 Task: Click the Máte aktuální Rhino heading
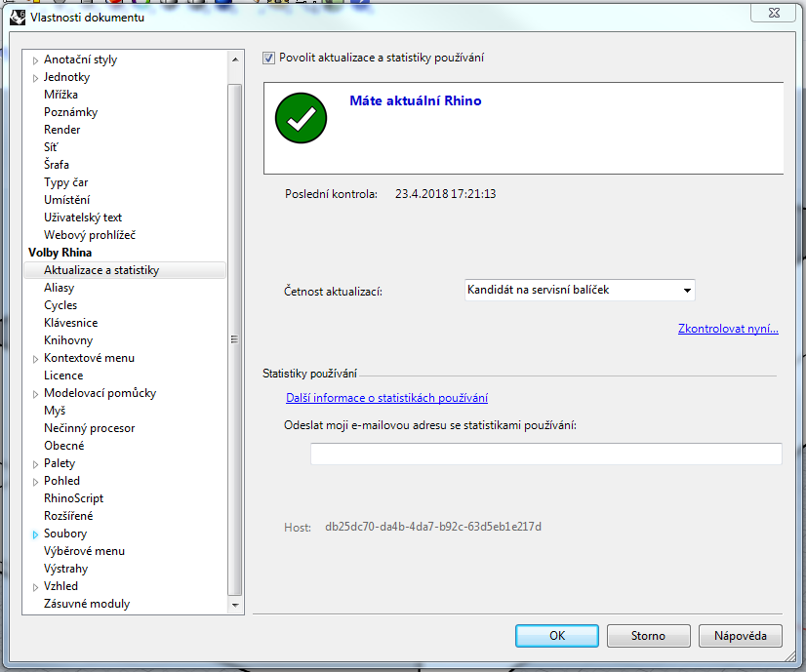click(416, 100)
